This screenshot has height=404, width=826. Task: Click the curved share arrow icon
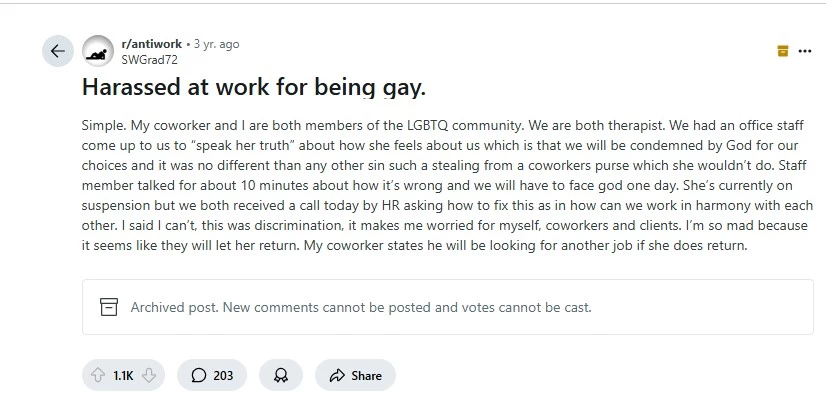[x=337, y=375]
